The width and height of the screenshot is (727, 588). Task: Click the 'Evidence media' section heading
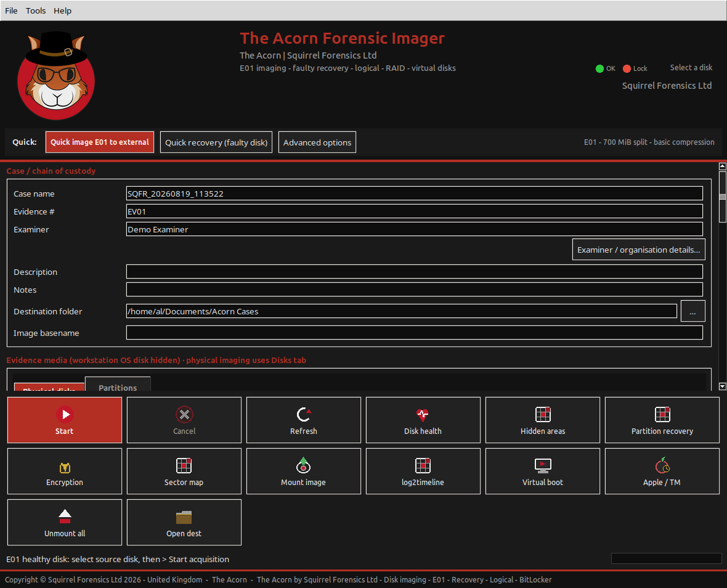[156, 361]
